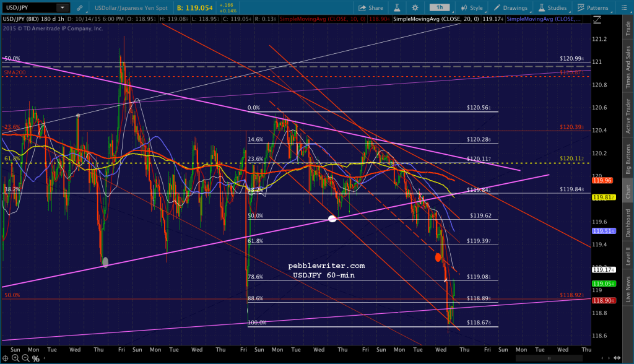Viewport: 634px width, 364px height.
Task: Click the yellow 119.812 price bubble
Action: click(x=604, y=197)
